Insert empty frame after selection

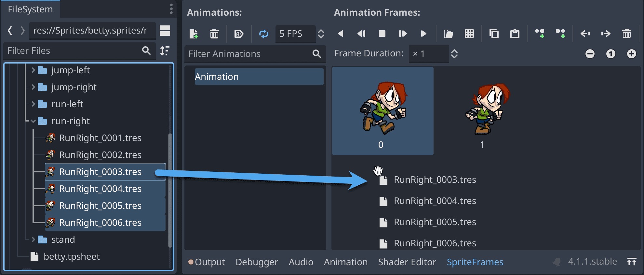pos(560,34)
